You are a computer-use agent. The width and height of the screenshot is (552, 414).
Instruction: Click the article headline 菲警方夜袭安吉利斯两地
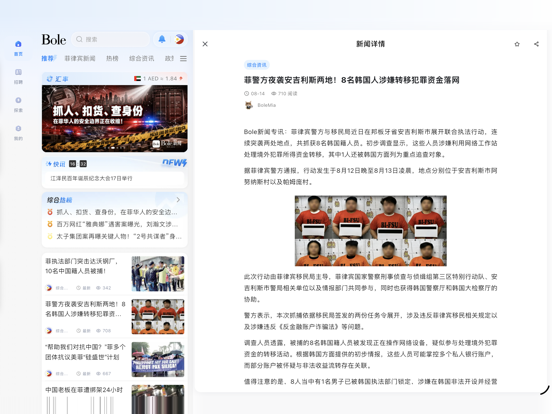tap(352, 80)
